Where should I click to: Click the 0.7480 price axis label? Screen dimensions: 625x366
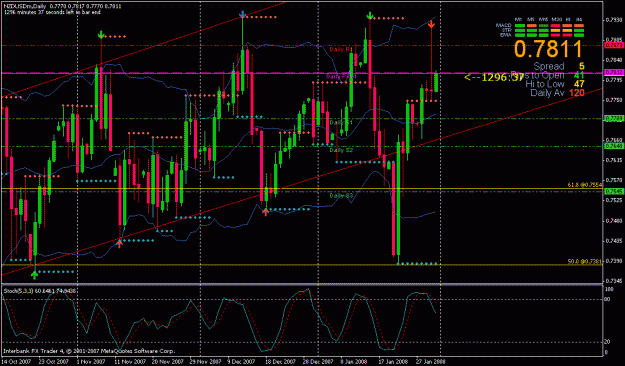click(x=613, y=220)
